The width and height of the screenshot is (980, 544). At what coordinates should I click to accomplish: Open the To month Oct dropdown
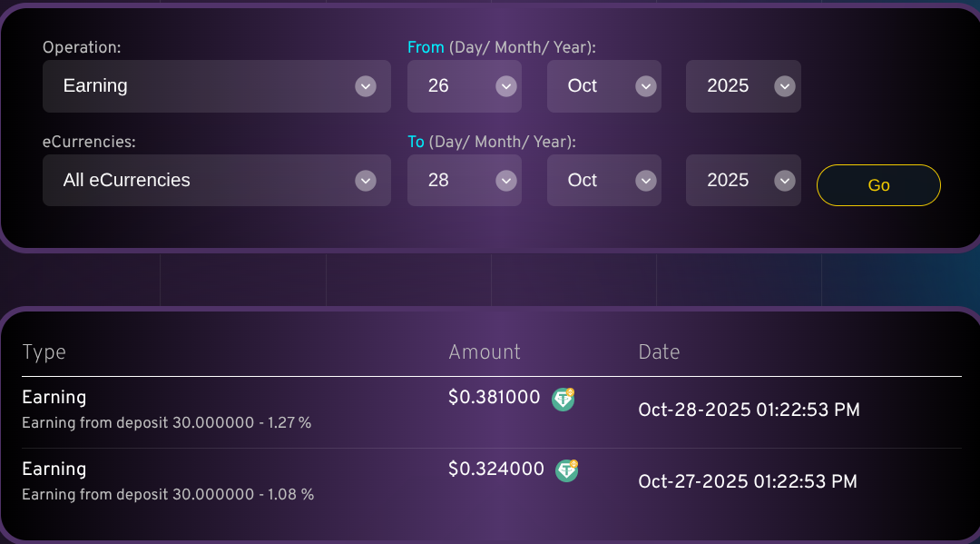tap(603, 181)
